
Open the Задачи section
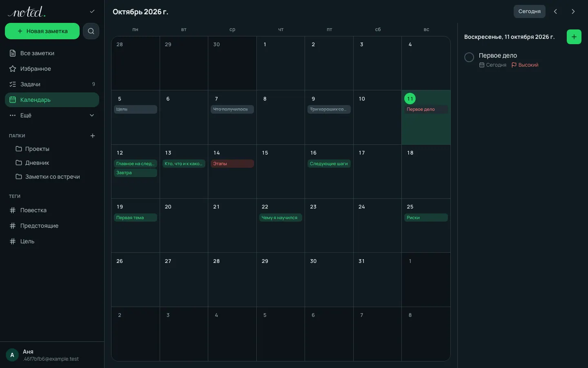(52, 84)
